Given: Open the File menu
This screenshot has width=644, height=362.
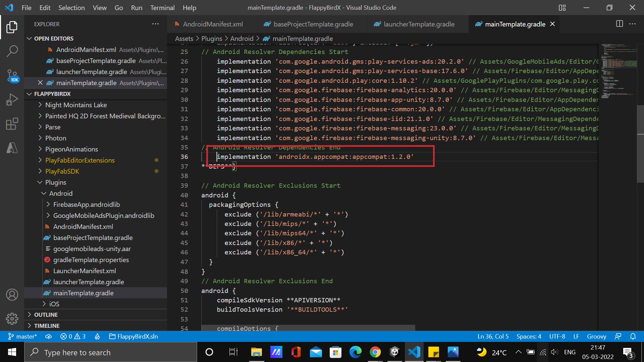Looking at the screenshot, I should pyautogui.click(x=26, y=8).
